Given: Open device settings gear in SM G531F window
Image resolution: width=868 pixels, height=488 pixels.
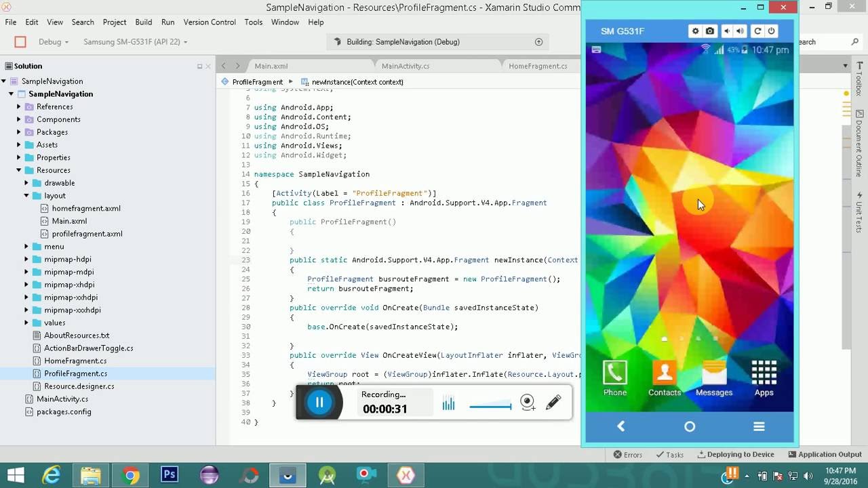Looking at the screenshot, I should point(695,31).
